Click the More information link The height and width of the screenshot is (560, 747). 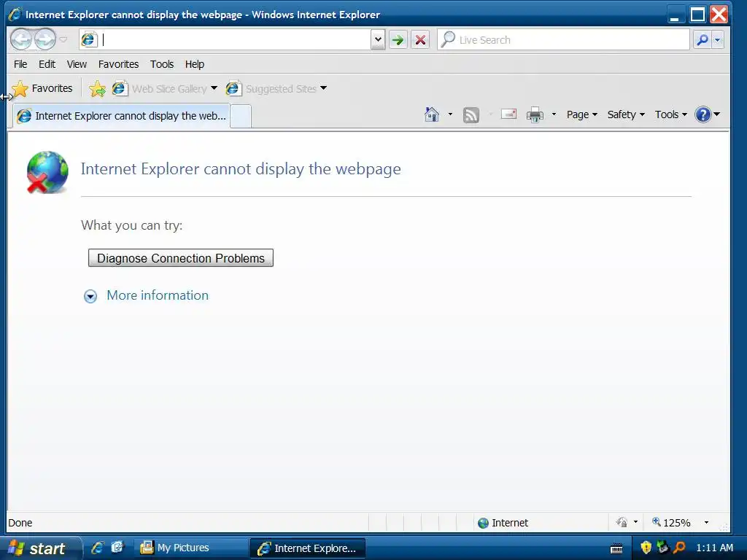coord(158,295)
